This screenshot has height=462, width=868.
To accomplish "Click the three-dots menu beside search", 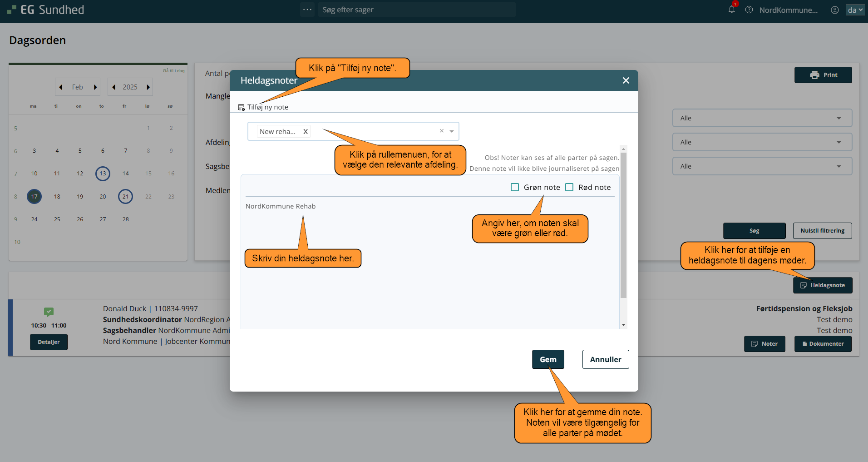I will (x=307, y=10).
